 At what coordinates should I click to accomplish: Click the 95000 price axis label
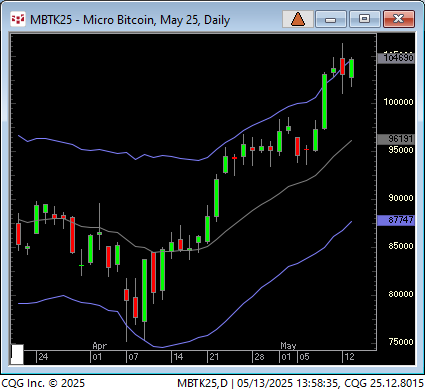[401, 150]
